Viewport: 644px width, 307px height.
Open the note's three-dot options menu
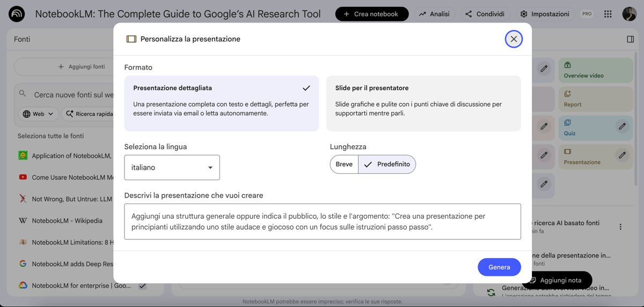620,227
